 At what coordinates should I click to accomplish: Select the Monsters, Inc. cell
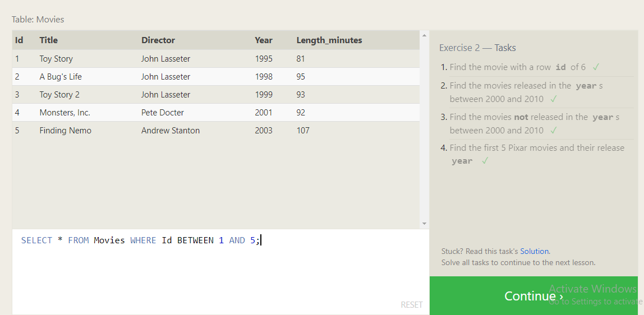point(65,113)
